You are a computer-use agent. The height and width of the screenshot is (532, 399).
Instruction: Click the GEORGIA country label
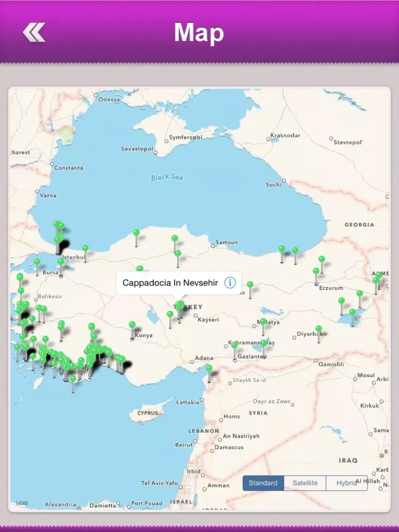pos(359,225)
